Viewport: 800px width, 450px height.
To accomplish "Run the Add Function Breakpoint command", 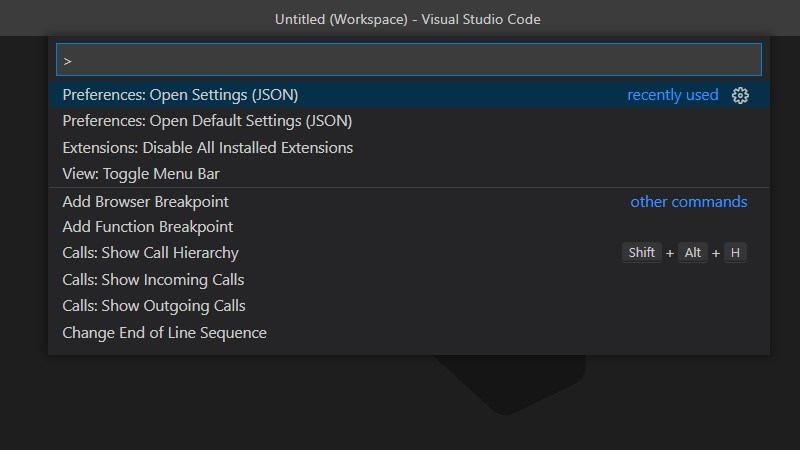I will pyautogui.click(x=148, y=227).
